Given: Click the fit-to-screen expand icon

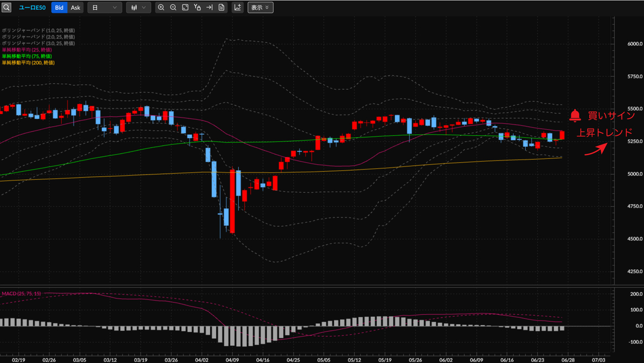Looking at the screenshot, I should 185,8.
